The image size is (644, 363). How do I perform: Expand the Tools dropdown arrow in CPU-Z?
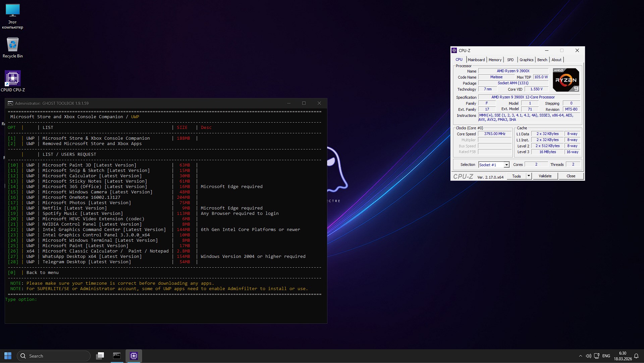coord(529,176)
